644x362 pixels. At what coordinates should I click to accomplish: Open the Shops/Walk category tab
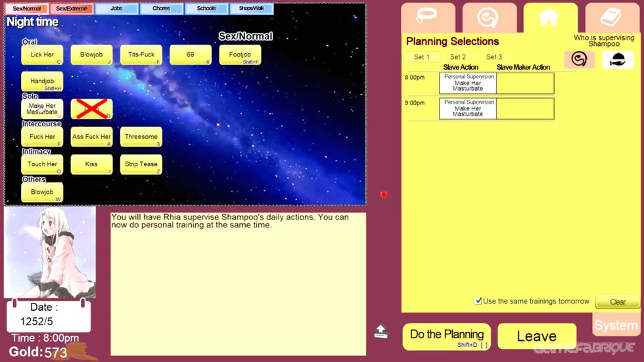pyautogui.click(x=251, y=9)
